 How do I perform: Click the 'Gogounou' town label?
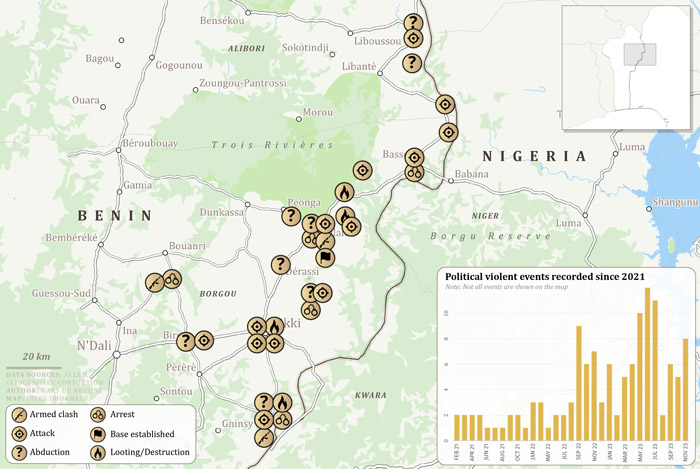point(179,66)
